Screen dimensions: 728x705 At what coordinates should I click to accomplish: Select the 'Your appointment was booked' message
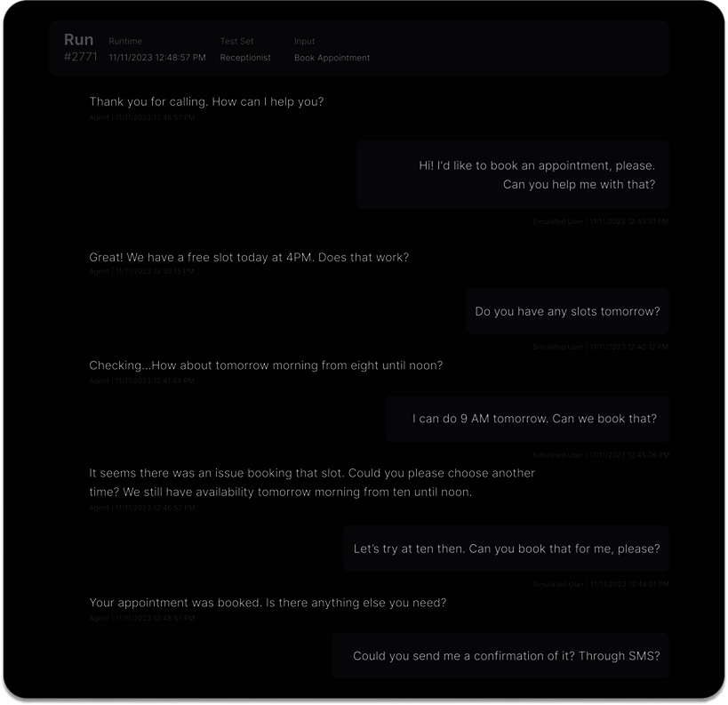268,603
